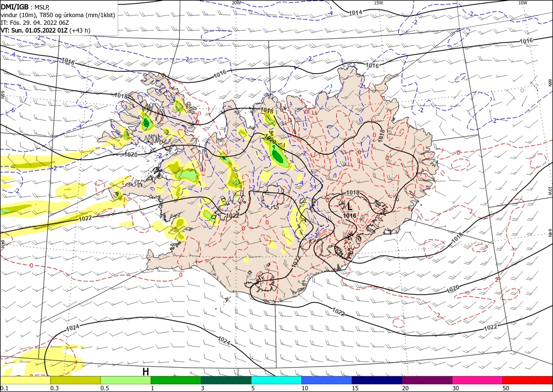
Task: Click the navy 15–20 legend swatch
Action: (377, 380)
